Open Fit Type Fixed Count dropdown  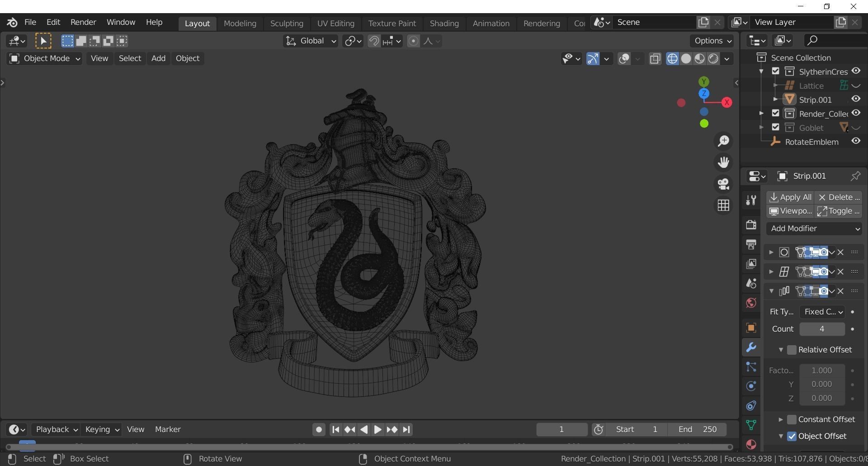tap(822, 312)
